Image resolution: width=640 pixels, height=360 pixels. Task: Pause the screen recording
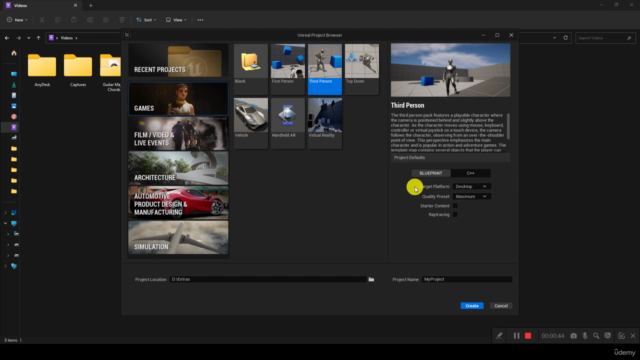pos(516,336)
